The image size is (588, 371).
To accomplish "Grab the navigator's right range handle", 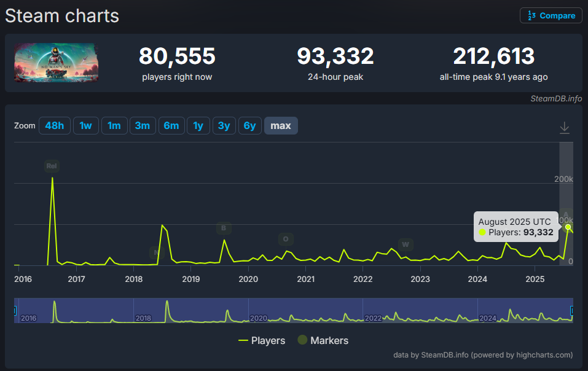I will coord(572,311).
